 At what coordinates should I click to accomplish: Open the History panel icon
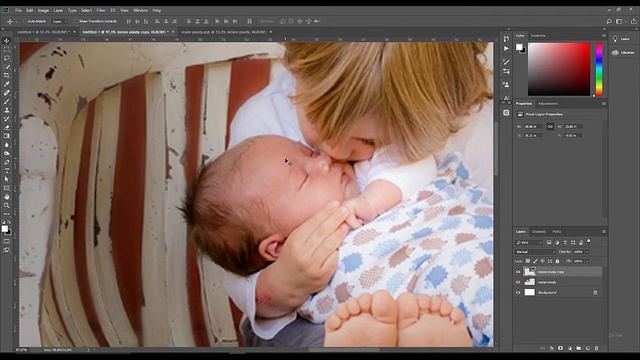[x=507, y=38]
